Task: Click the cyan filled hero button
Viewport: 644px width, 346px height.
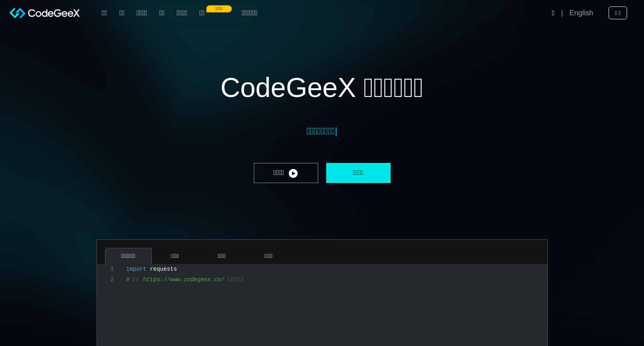Action: pos(358,173)
